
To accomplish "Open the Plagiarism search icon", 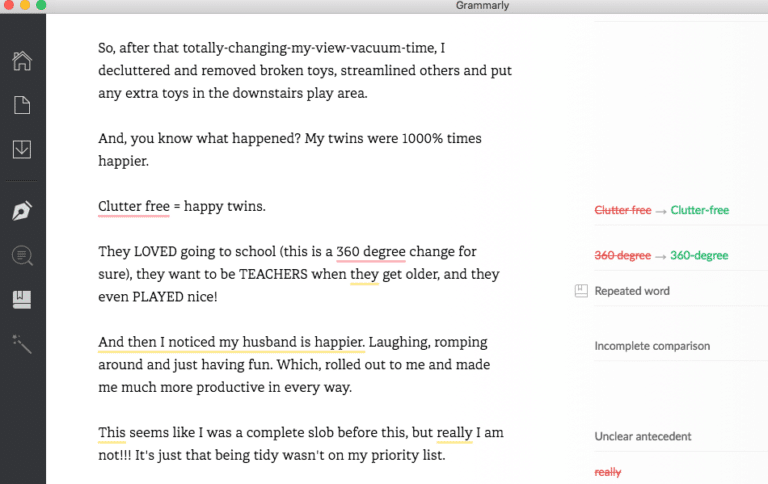I will click(x=22, y=256).
